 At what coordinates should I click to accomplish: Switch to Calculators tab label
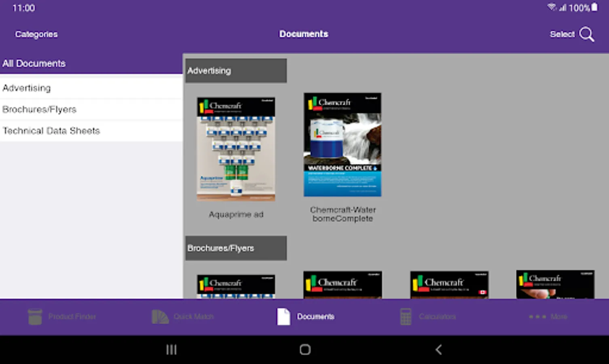437,317
